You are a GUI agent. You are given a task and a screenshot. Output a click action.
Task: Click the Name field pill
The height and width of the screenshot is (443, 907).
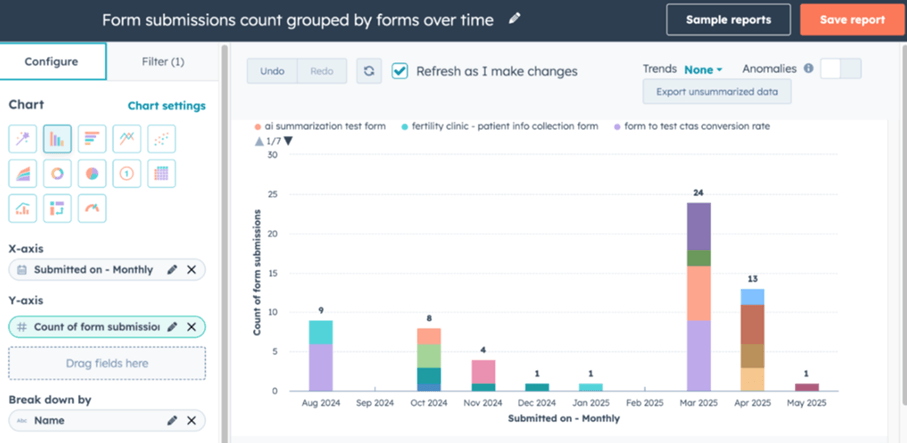[x=107, y=420]
